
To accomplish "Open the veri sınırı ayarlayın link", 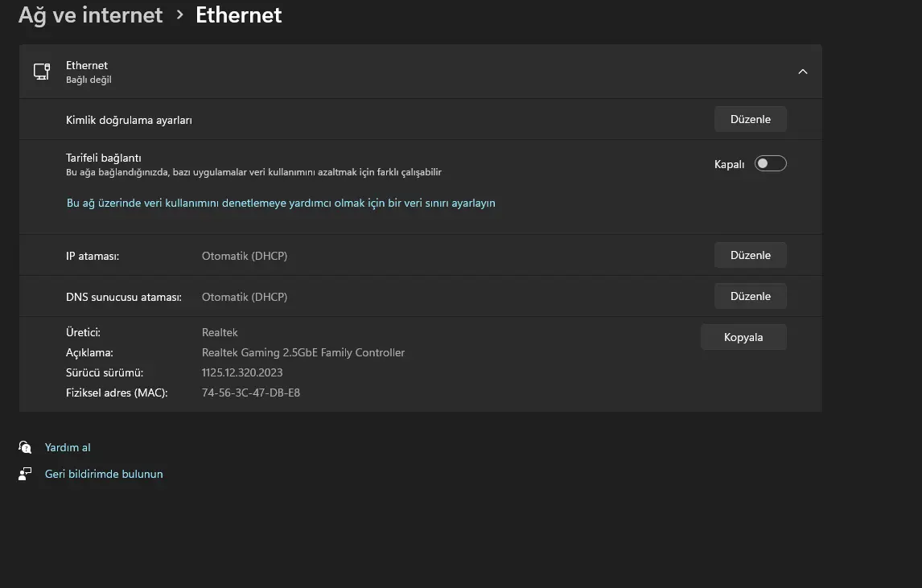I will (x=281, y=203).
